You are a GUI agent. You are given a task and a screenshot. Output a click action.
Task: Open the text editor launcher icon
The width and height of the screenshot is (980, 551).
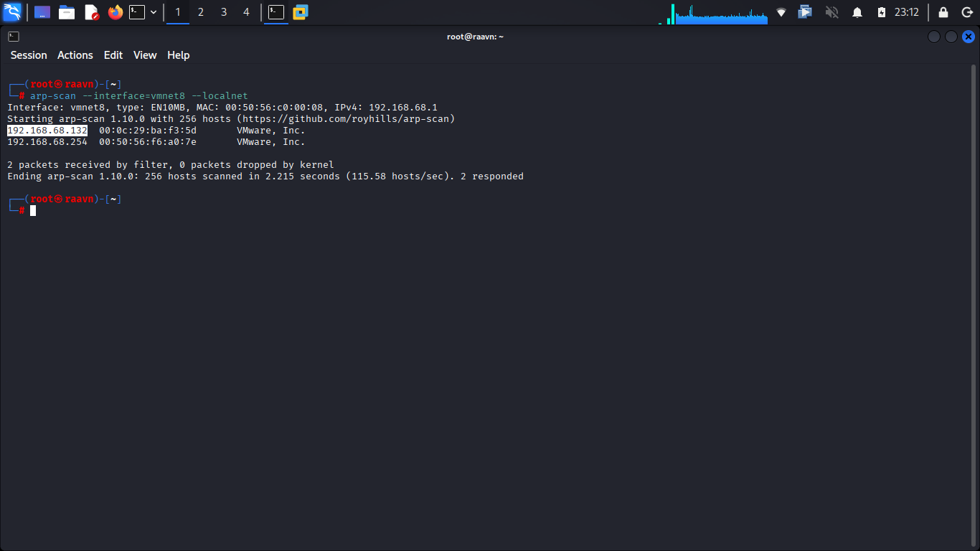(x=91, y=12)
